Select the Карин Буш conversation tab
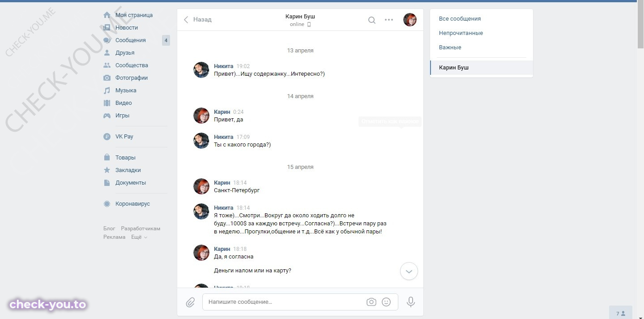Image resolution: width=644 pixels, height=319 pixels. (x=482, y=68)
